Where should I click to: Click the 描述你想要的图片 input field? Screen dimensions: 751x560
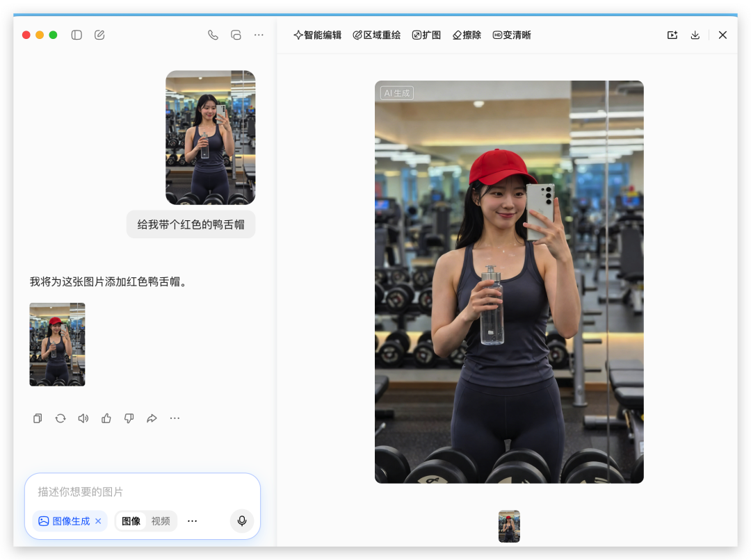coord(139,492)
